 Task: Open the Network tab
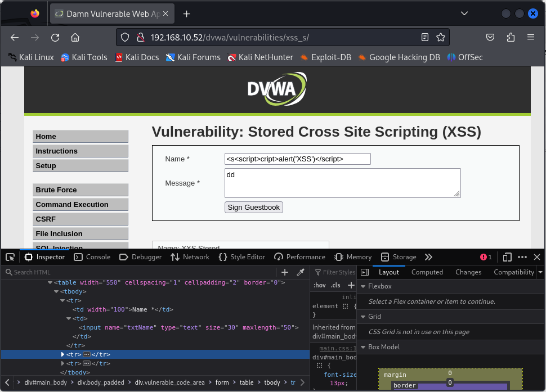pos(190,257)
